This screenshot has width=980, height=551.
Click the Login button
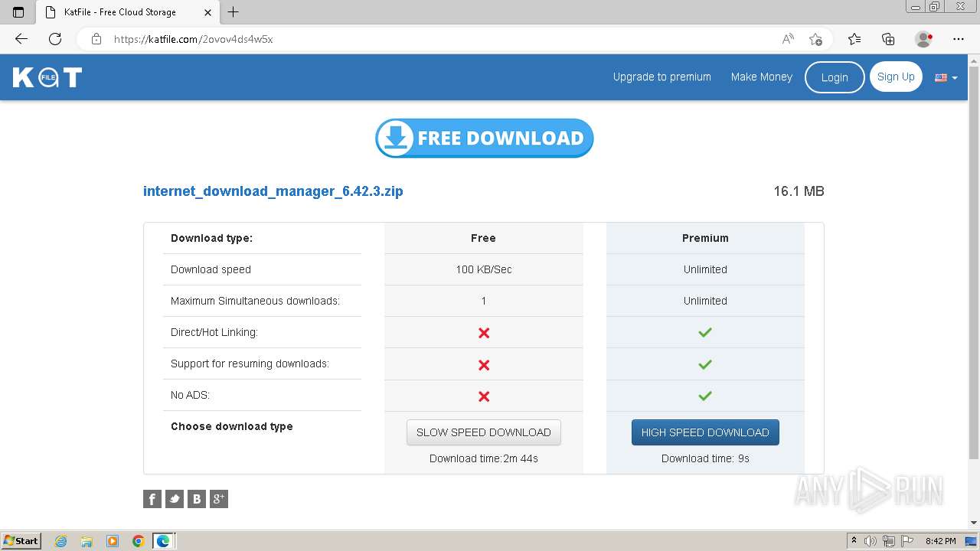click(x=835, y=77)
